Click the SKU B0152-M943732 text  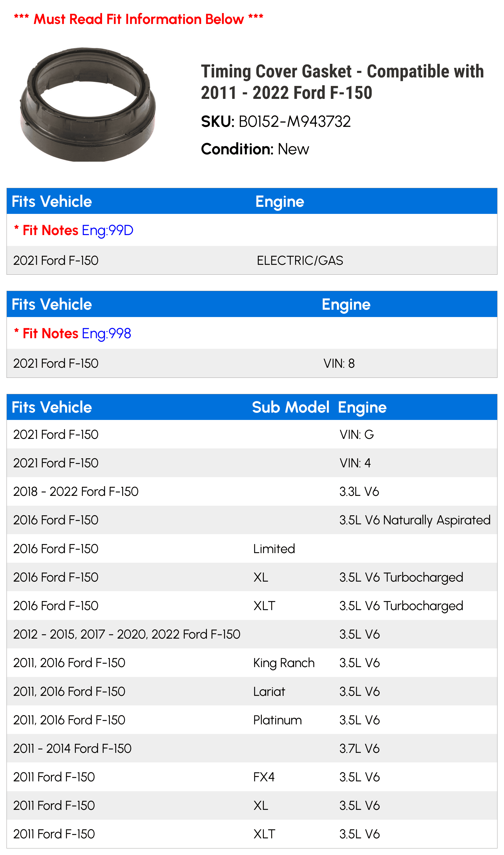click(x=276, y=122)
